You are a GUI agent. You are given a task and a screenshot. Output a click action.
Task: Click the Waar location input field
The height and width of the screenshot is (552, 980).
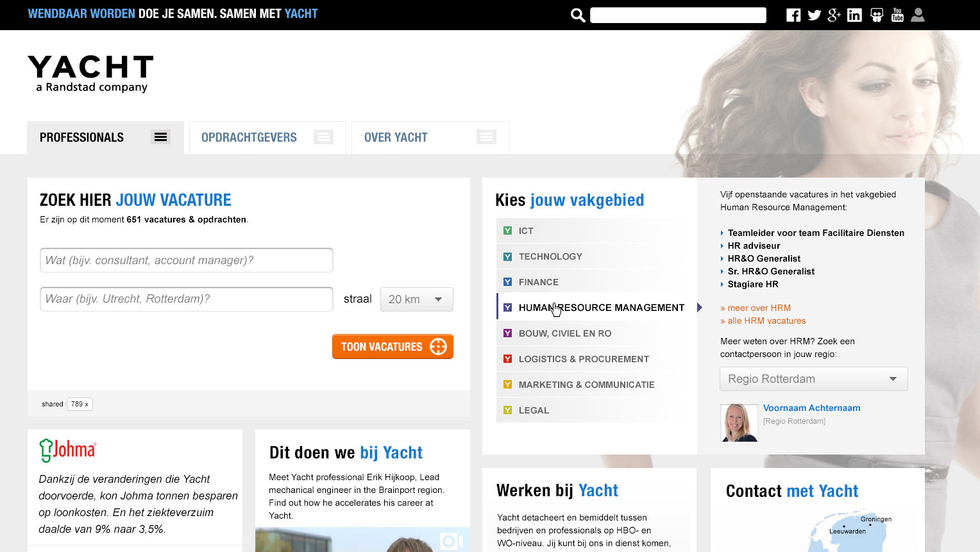pos(187,299)
